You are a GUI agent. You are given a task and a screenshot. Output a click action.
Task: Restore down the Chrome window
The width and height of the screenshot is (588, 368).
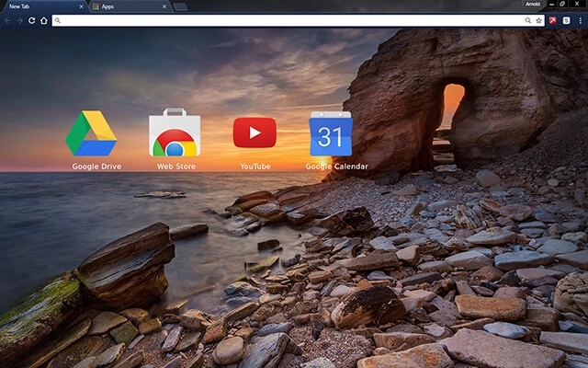[x=562, y=4]
